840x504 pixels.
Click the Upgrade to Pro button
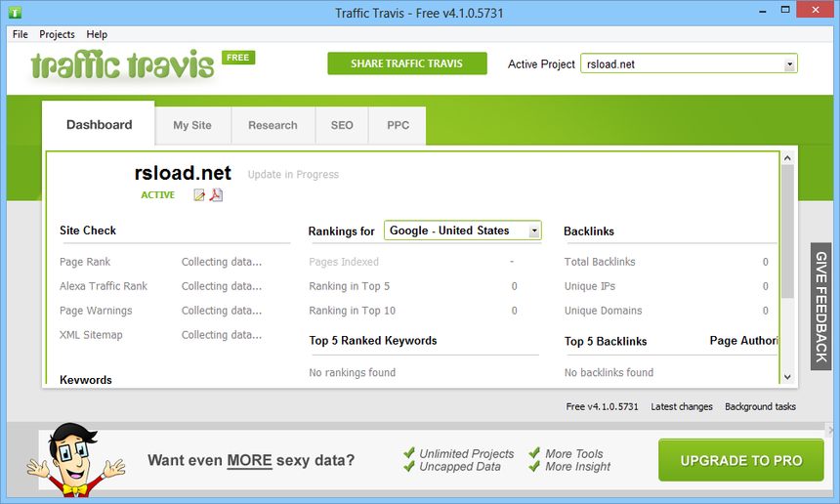741,460
